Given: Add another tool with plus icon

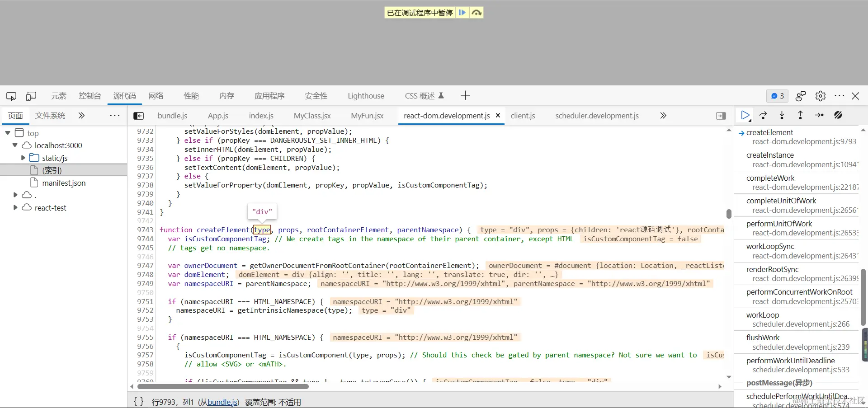Looking at the screenshot, I should (x=465, y=95).
